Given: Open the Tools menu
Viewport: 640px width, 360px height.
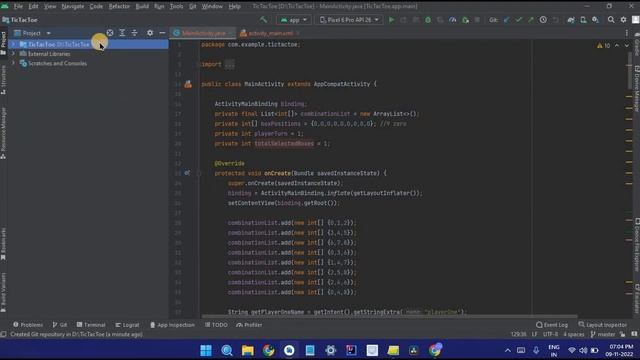Looking at the screenshot, I should [x=176, y=7].
